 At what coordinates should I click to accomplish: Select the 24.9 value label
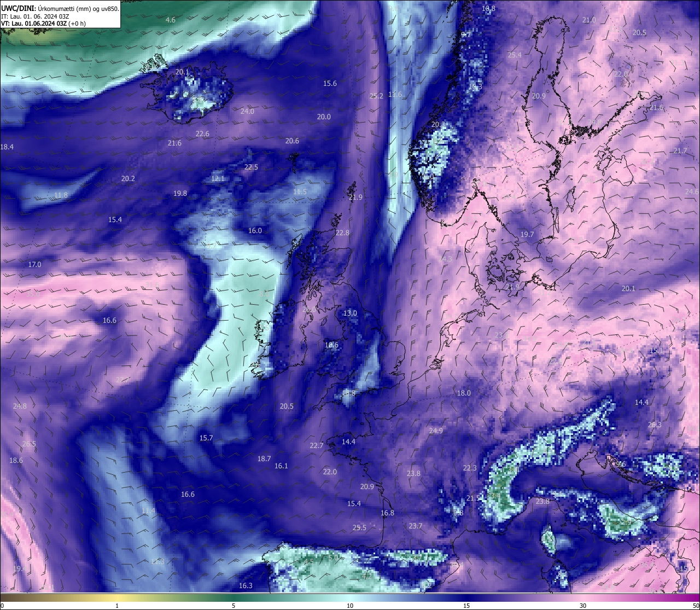click(436, 431)
